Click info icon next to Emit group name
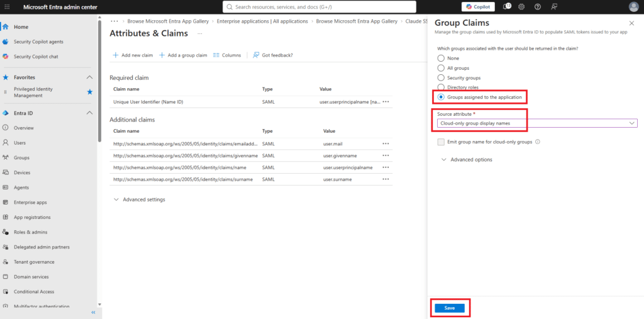Screen dimensions: 644x319 tap(538, 142)
